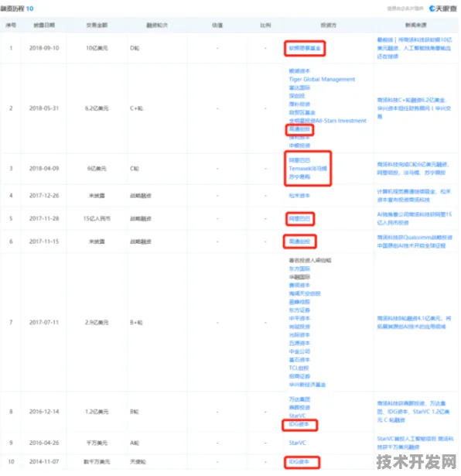Open IDG资本 link in the 天使轮 row

[299, 462]
